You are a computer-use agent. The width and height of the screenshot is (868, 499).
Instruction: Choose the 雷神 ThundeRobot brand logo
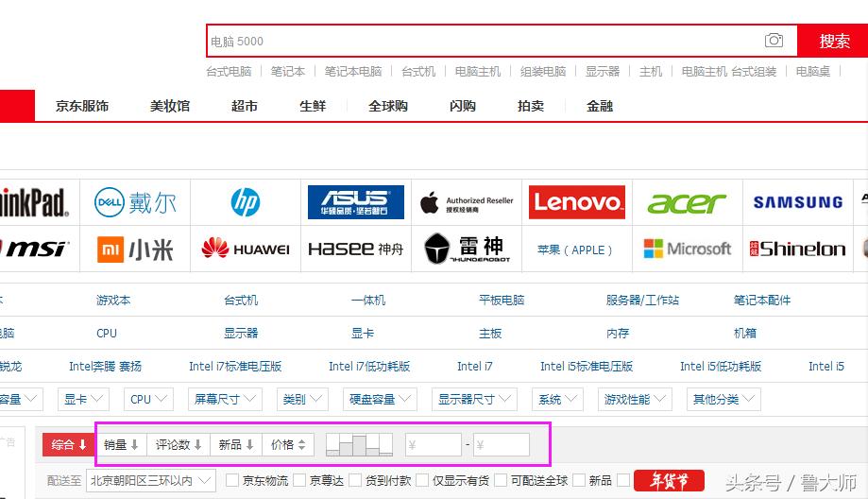(467, 249)
